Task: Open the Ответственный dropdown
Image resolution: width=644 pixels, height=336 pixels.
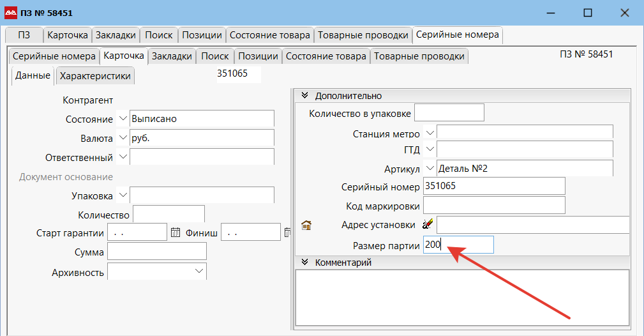Action: 123,157
